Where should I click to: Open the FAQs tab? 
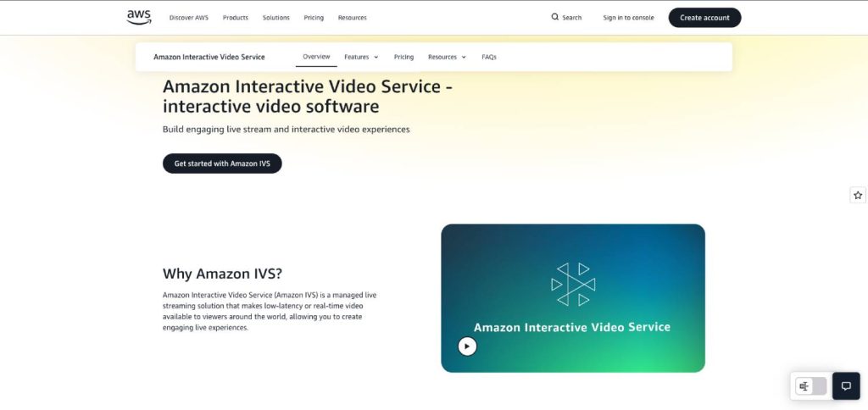[x=489, y=57]
